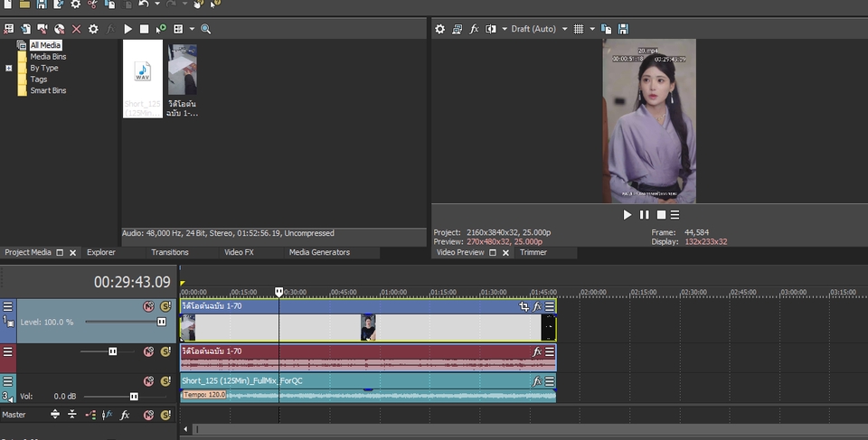Click Event Pan/Crop icon on video clip

(x=524, y=307)
